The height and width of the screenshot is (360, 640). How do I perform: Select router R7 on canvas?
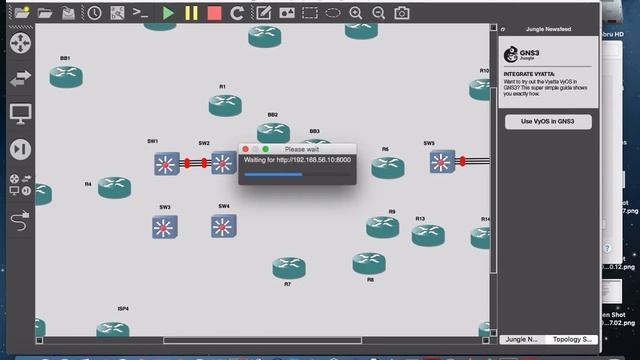[x=289, y=268]
